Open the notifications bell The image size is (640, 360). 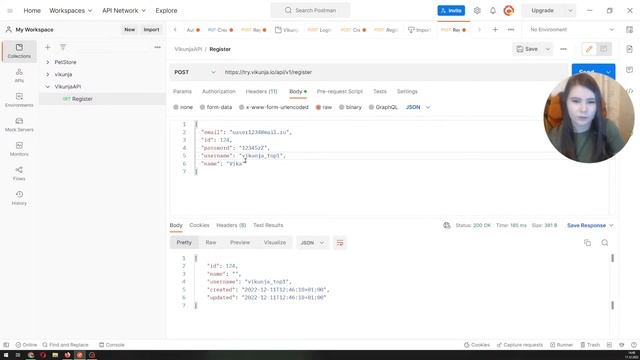tap(493, 11)
